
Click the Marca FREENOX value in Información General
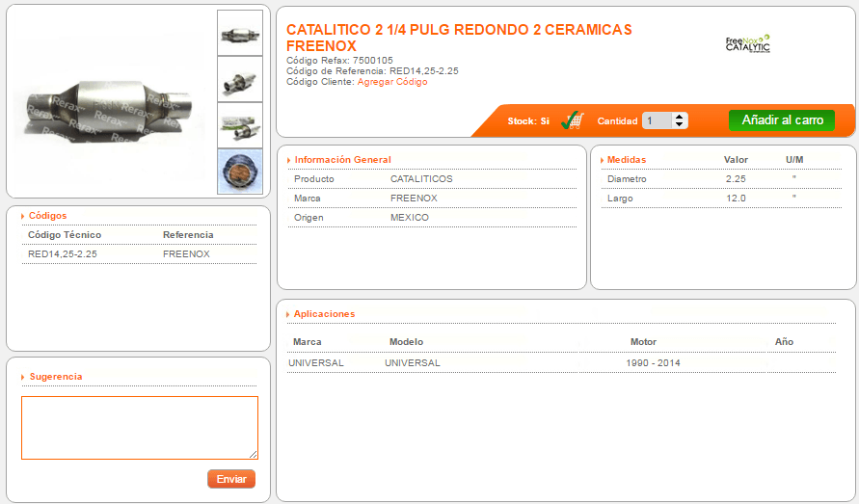(x=414, y=199)
